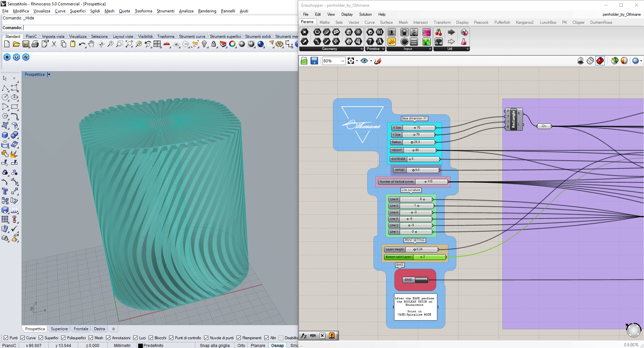644x348 pixels.
Task: Expand the Grasshopper preview eye dropdown arrow
Action: click(x=371, y=61)
